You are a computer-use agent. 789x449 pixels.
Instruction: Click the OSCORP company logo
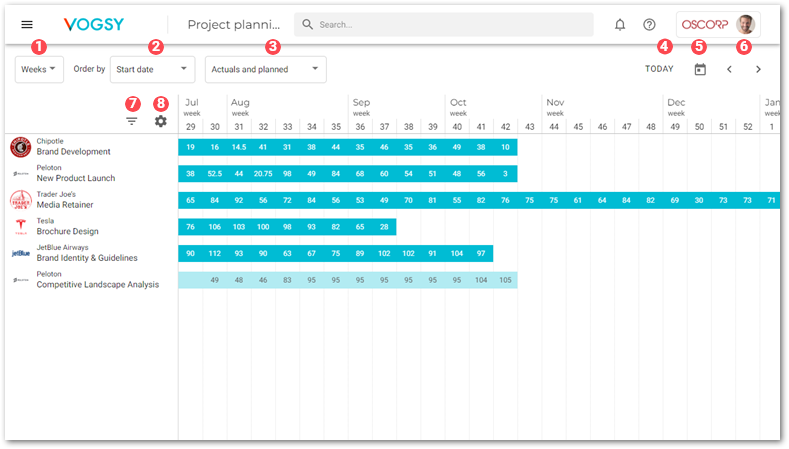click(x=704, y=24)
